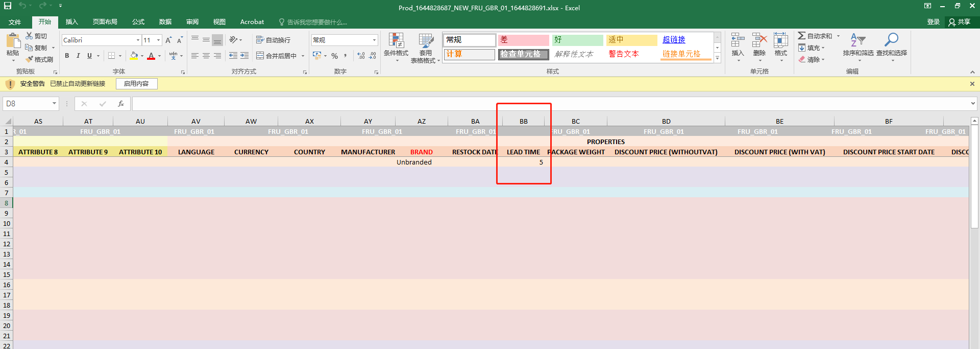Apply comma style format
Screen dimensions: 980x349
346,56
